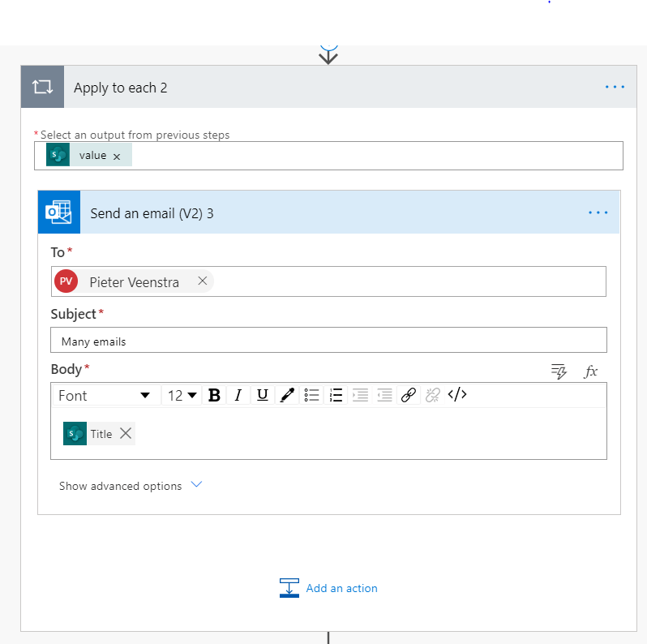Open the font size 12 dropdown
Screen dimensions: 647x644
coord(182,396)
